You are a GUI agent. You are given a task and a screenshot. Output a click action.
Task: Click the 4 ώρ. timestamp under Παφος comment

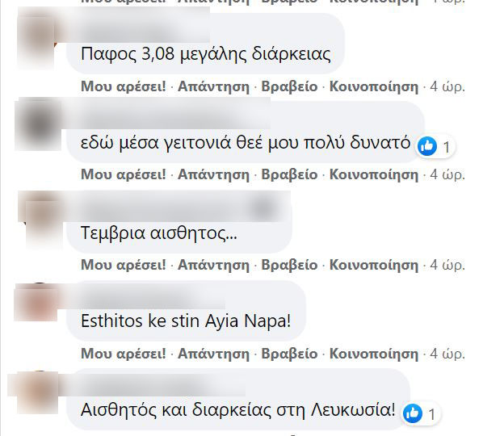[447, 86]
